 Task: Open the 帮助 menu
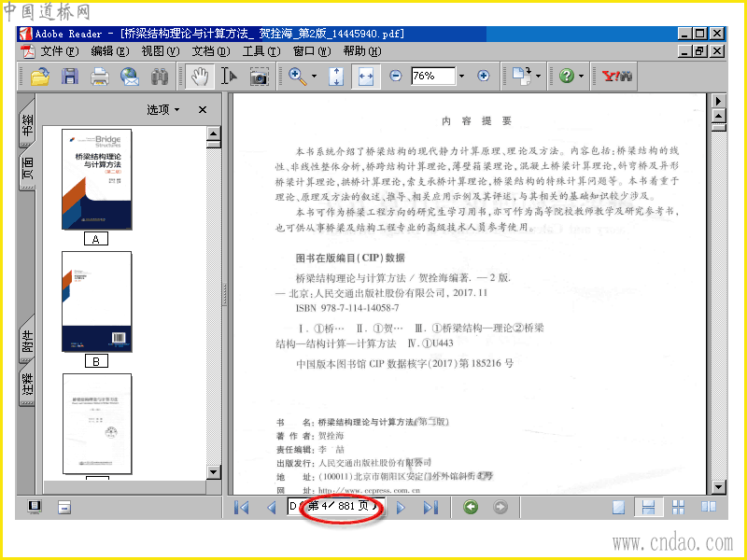tap(362, 51)
